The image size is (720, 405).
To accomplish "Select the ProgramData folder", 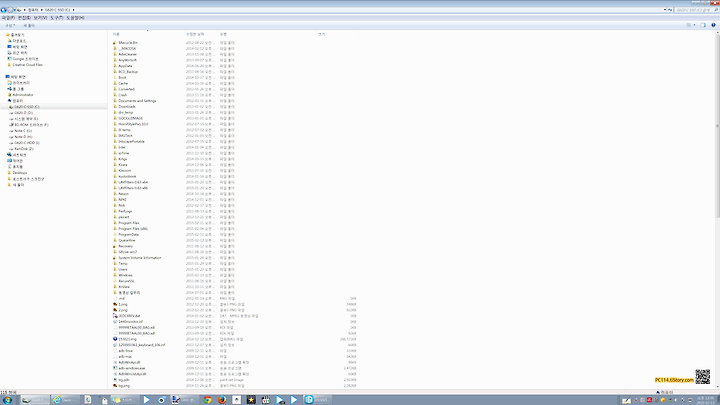I will pos(128,234).
